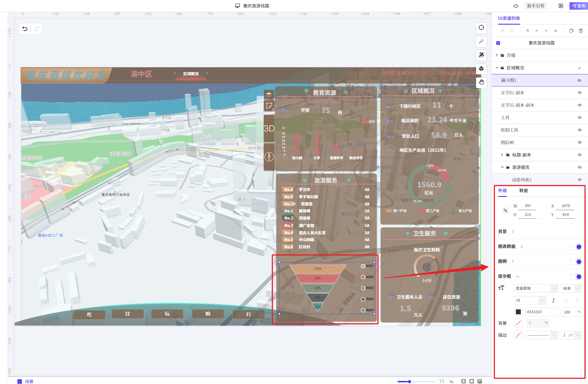Hide the 漏斗图1 layer

(x=579, y=80)
